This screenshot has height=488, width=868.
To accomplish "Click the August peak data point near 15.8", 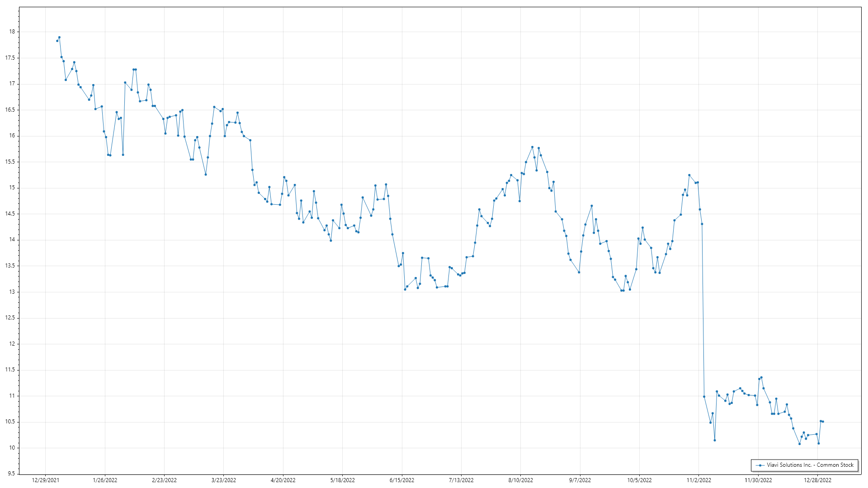I will click(x=532, y=147).
